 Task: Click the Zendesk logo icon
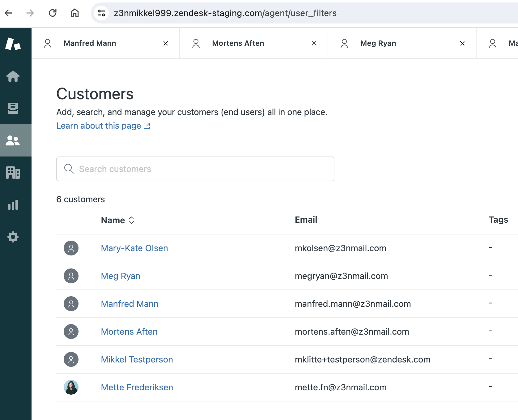tap(13, 44)
